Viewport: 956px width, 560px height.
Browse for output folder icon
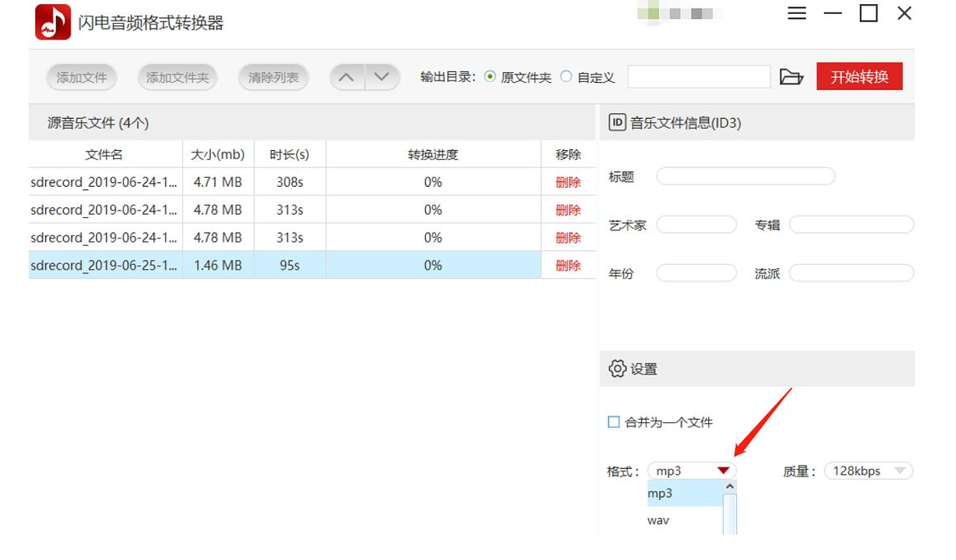tap(791, 77)
